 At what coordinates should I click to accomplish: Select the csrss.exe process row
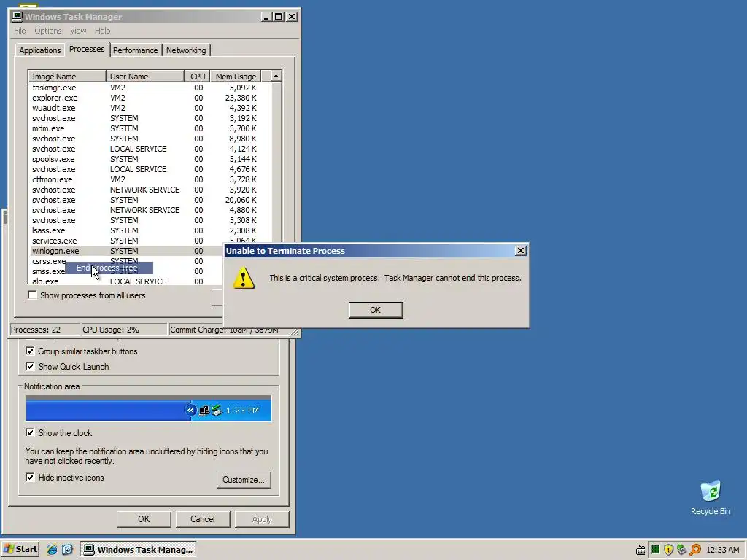coord(127,261)
